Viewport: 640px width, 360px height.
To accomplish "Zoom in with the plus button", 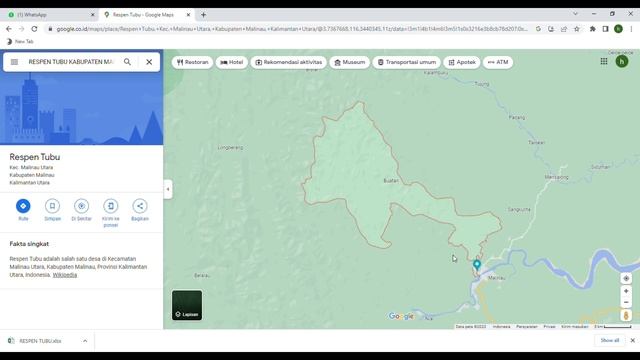I will pyautogui.click(x=626, y=291).
